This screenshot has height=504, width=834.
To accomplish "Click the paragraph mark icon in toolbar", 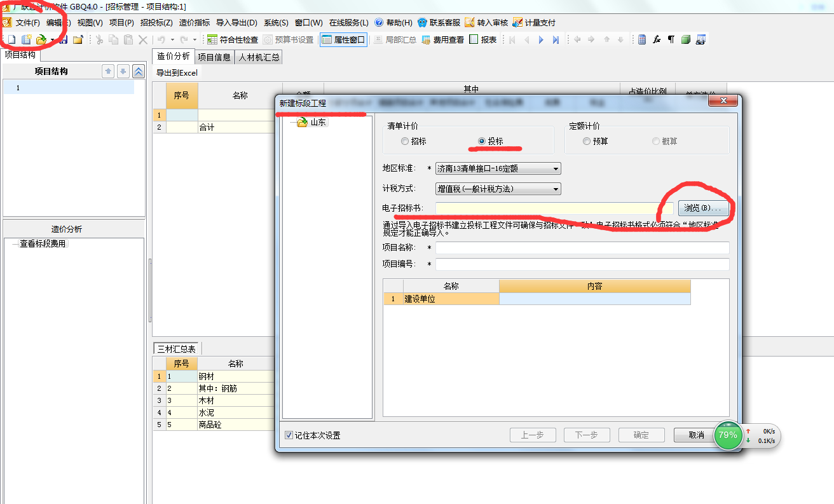I will (671, 40).
